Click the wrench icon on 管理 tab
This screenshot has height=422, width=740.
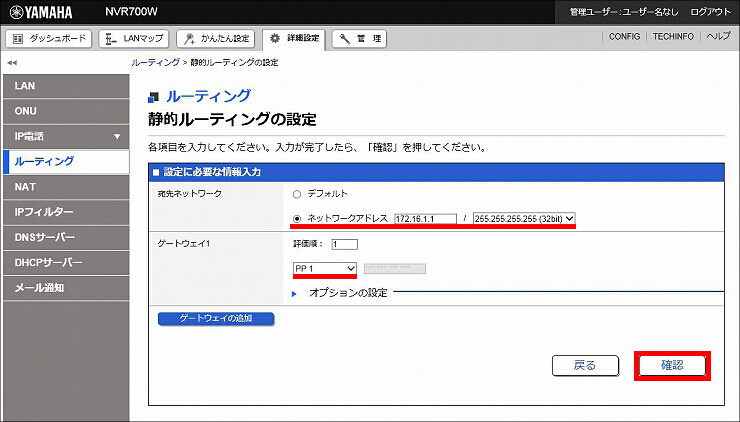coord(345,39)
